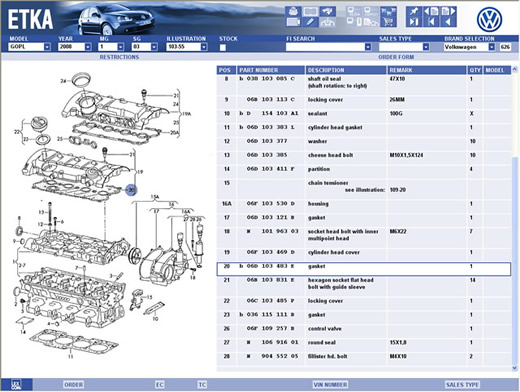
Task: Switch to the ORDER FORM tab
Action: point(396,57)
